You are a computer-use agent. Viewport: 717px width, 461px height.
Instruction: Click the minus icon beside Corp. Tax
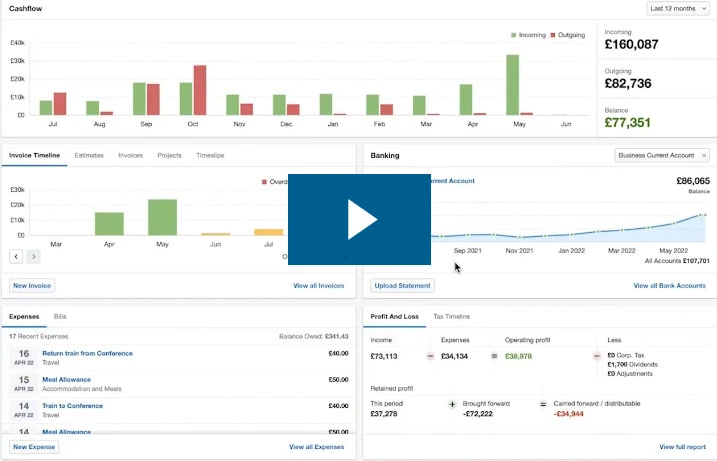[x=597, y=356]
